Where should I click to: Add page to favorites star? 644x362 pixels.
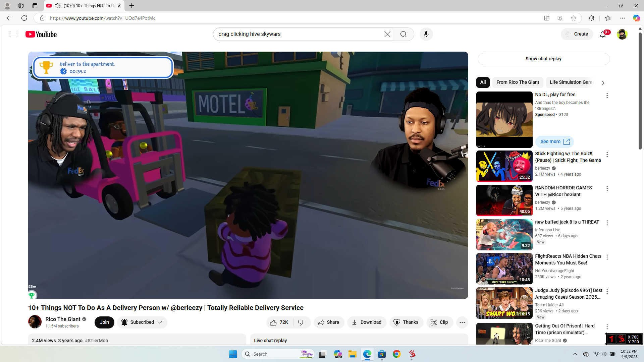pos(574,18)
